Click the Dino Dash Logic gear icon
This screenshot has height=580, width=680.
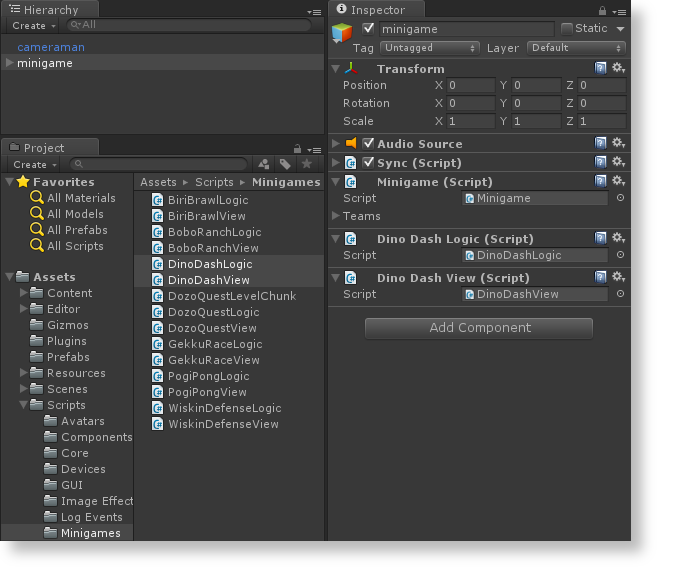[x=618, y=238]
